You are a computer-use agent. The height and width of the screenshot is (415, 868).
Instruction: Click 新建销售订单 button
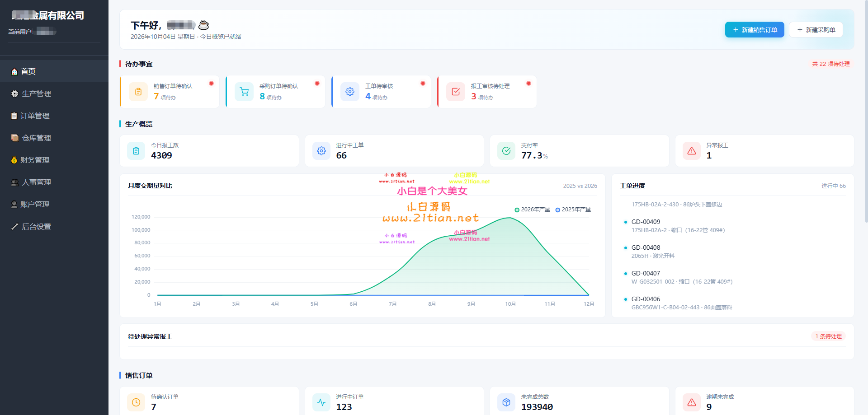755,30
